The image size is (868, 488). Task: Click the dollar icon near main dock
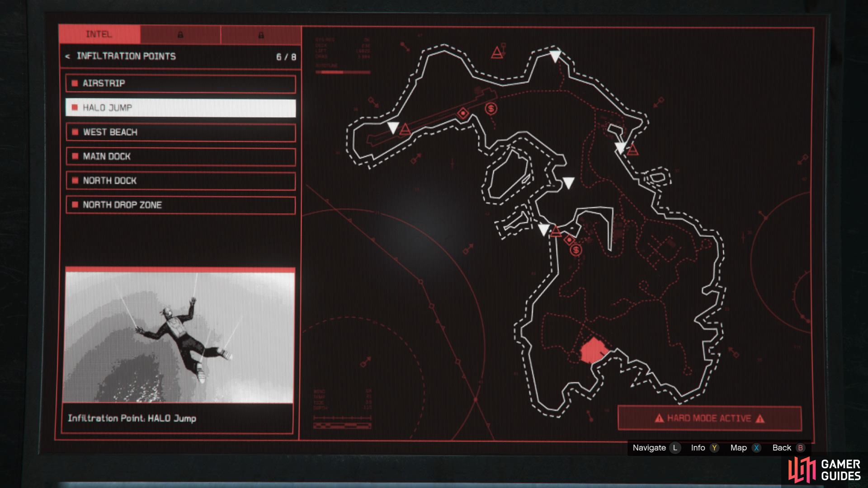coord(576,250)
